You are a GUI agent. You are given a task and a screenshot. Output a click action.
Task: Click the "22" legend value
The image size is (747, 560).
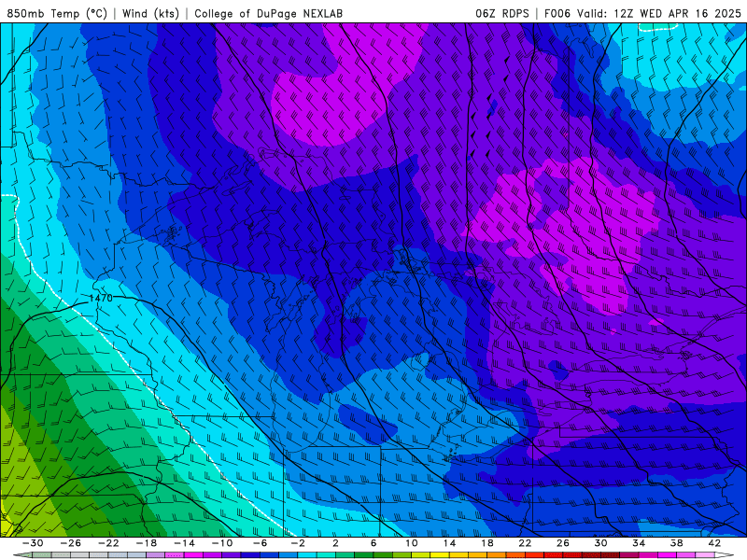tap(525, 543)
